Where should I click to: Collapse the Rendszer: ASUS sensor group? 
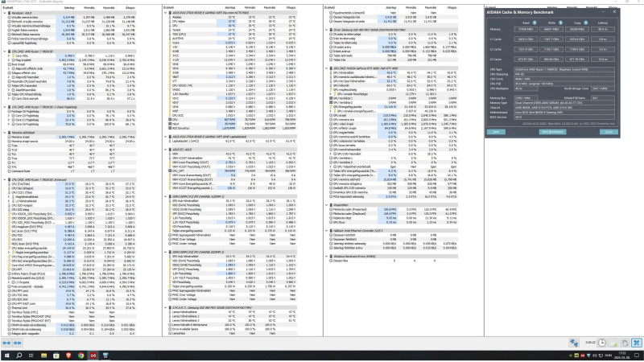[5, 13]
